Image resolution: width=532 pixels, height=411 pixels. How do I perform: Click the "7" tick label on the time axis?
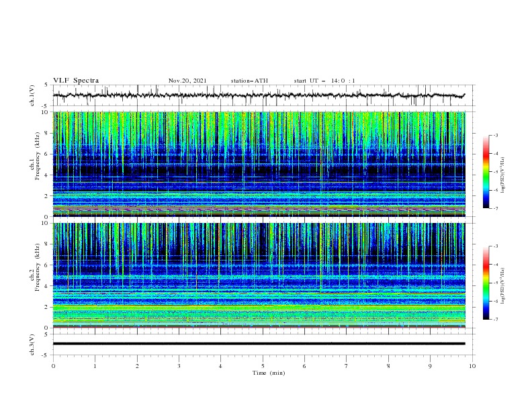347,366
